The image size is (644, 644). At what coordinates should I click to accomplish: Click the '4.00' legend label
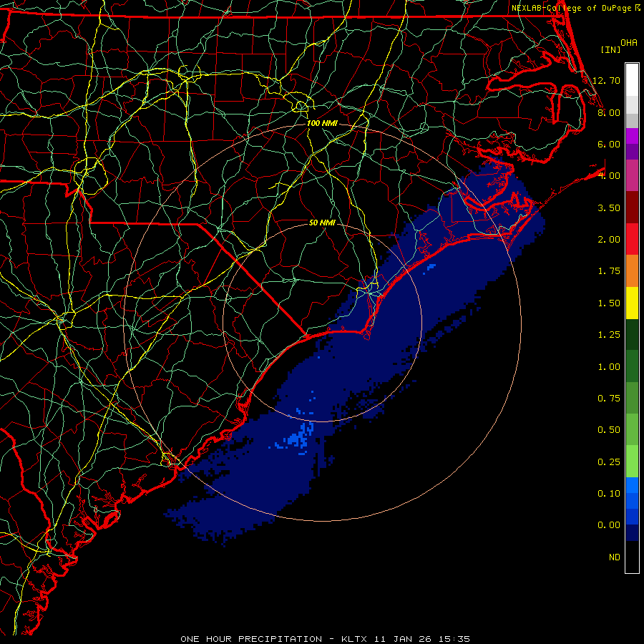[609, 176]
